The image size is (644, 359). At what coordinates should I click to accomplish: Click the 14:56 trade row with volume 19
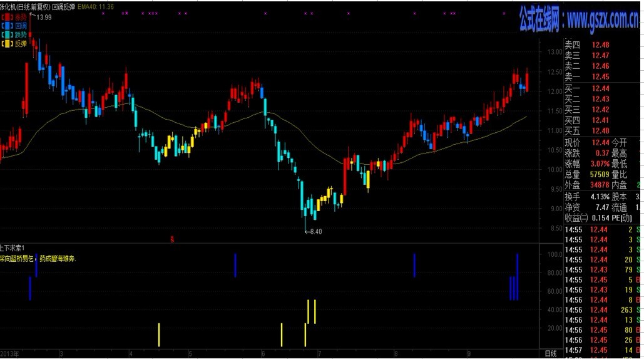click(604, 290)
